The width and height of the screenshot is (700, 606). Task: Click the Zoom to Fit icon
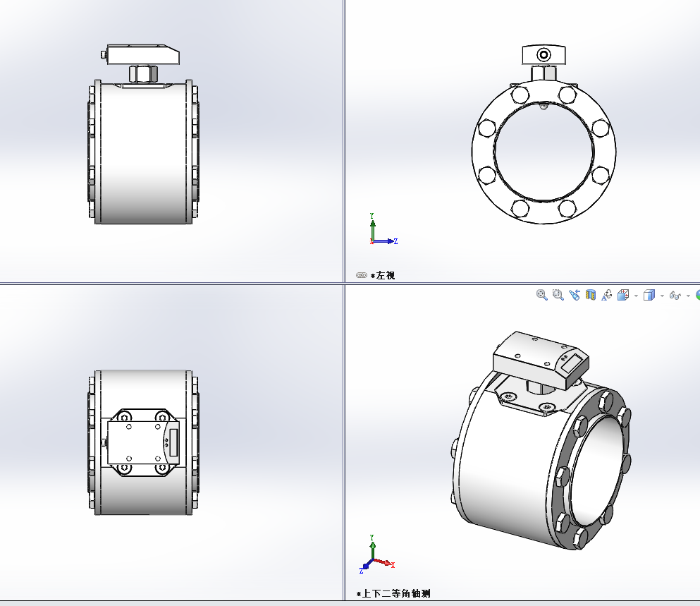tap(541, 295)
